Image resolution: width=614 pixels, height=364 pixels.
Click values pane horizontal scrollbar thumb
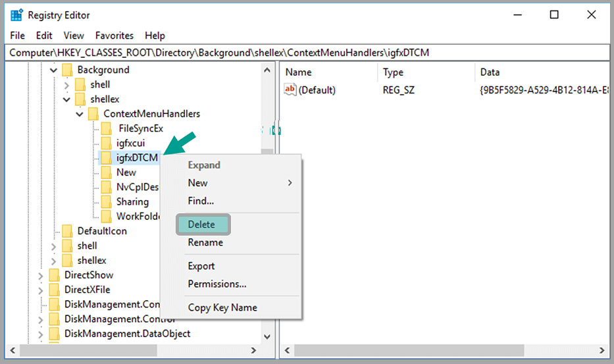[409, 350]
